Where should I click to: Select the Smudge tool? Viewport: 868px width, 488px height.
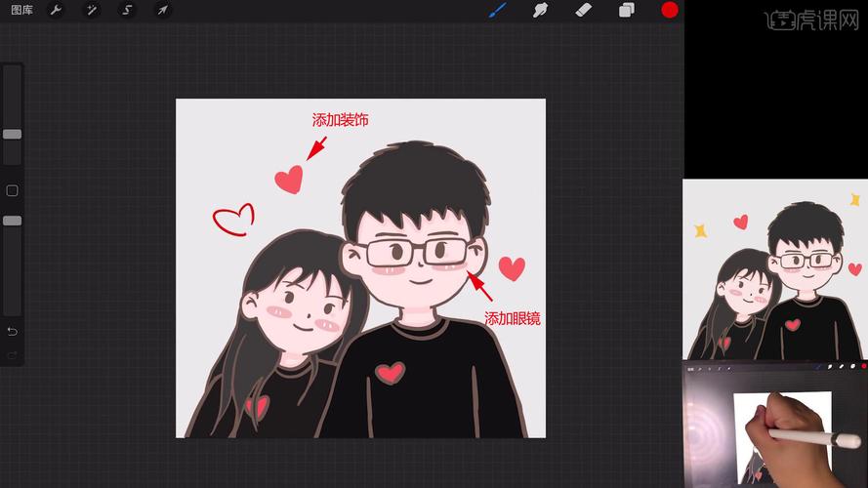pyautogui.click(x=540, y=10)
